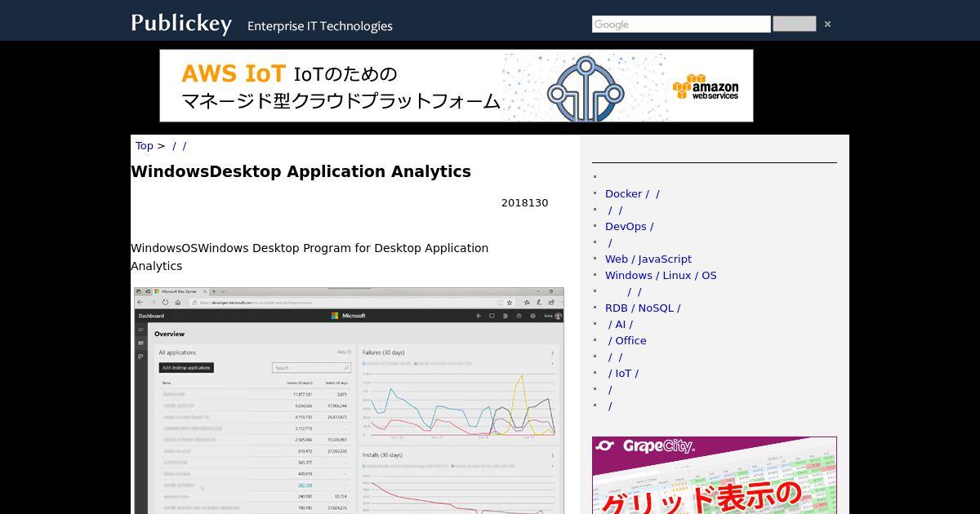This screenshot has width=980, height=514.
Task: Open the Web / JavaScript category link
Action: pos(648,259)
